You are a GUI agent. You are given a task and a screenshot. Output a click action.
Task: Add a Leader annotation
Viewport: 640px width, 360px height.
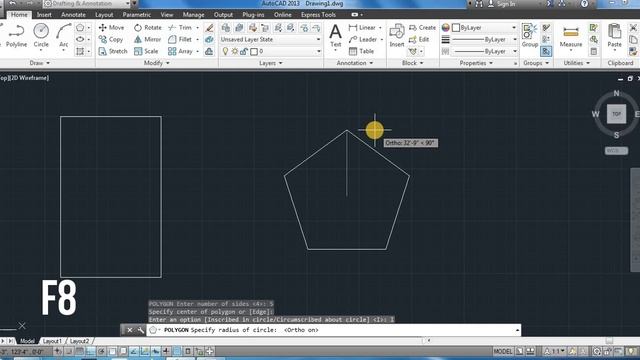(363, 39)
